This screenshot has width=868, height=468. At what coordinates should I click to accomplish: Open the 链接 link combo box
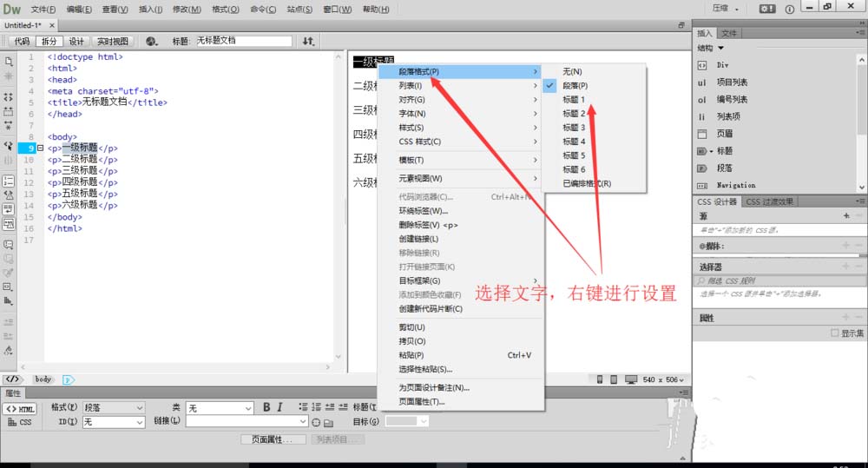click(247, 421)
